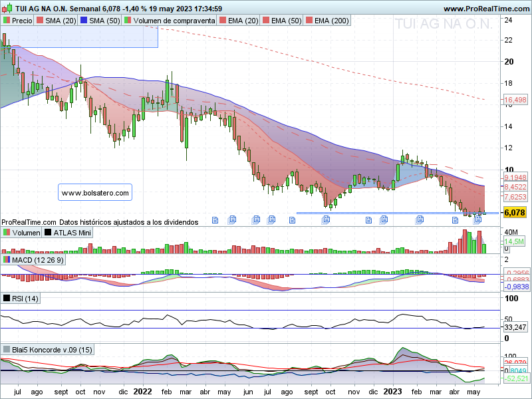
Task: Open the MACD (12 26 9) indicator label
Action: [x=33, y=260]
